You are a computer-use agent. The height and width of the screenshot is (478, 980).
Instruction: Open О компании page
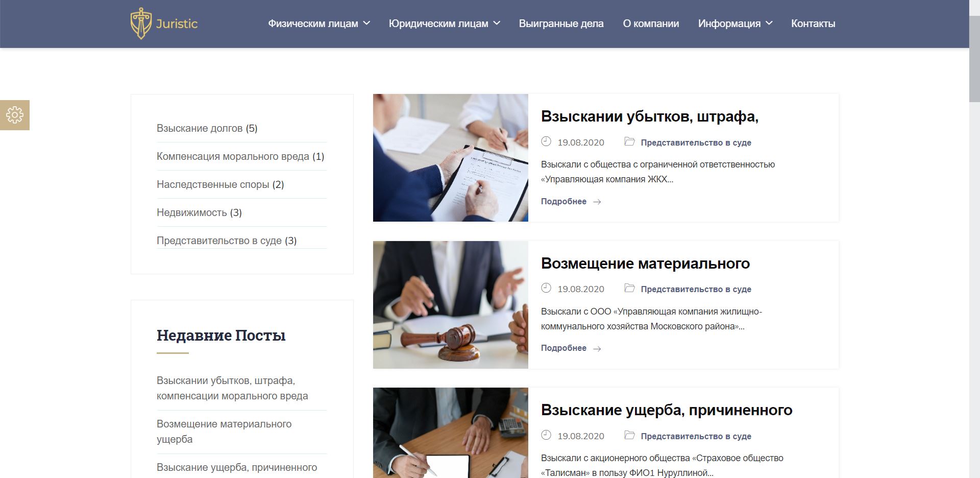click(651, 23)
